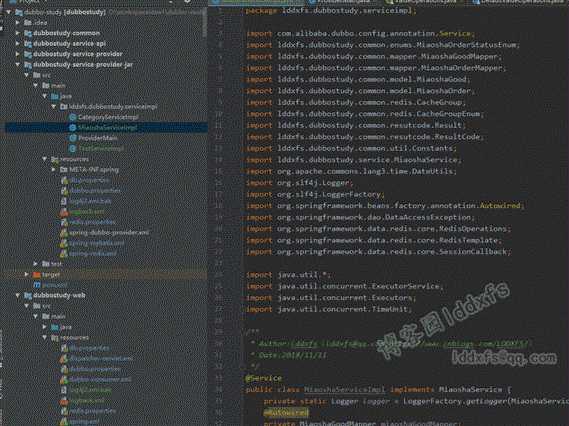
Task: Click the java.util.* import line
Action: [288, 275]
